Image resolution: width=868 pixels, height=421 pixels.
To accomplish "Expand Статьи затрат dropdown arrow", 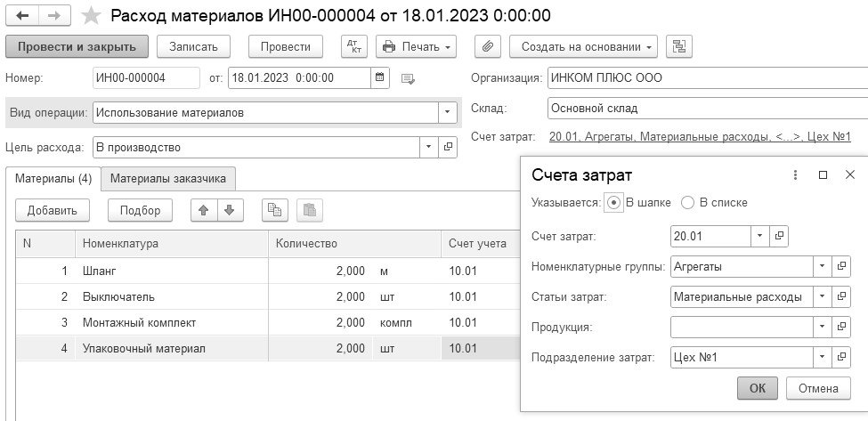I will (x=822, y=297).
